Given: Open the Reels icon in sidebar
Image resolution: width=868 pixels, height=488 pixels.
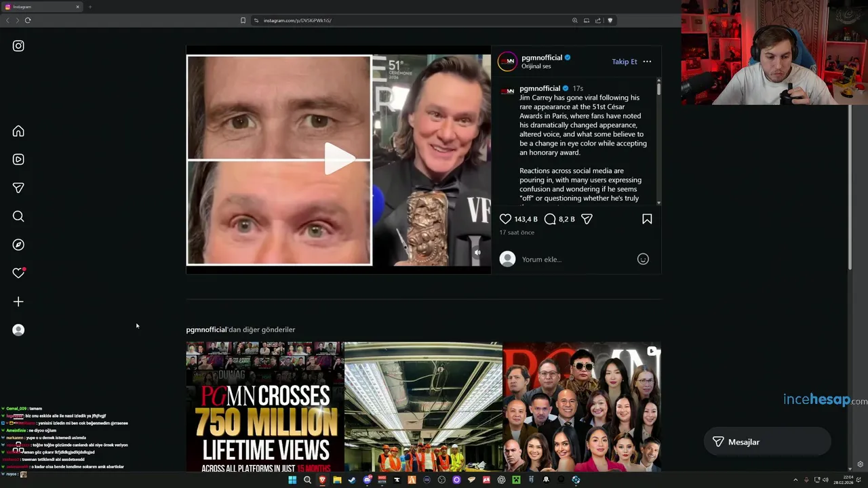Looking at the screenshot, I should 18,159.
